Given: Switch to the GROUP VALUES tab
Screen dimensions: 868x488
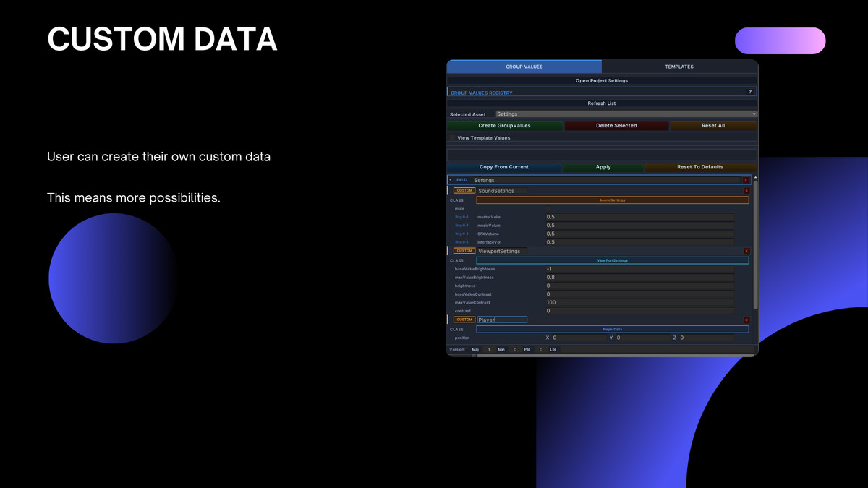Looking at the screenshot, I should 524,67.
